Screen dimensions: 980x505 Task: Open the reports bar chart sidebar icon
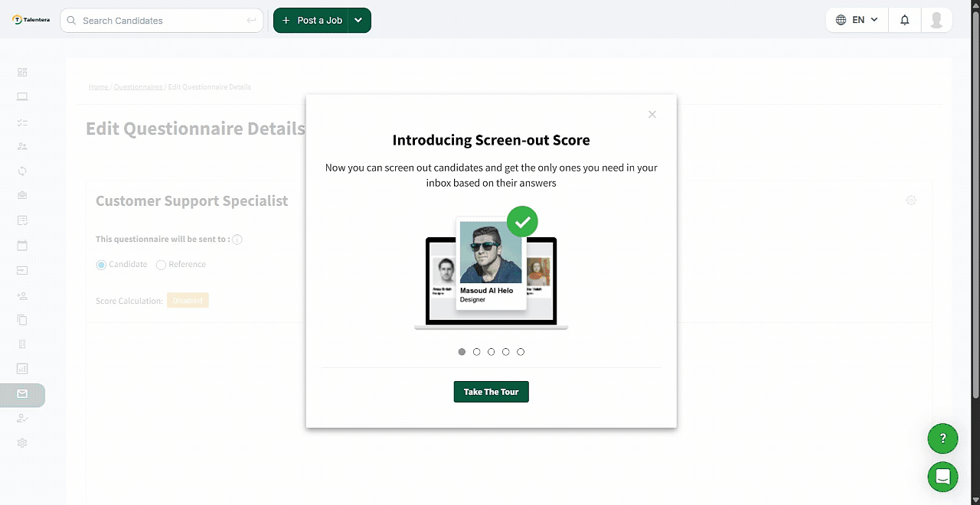pyautogui.click(x=22, y=369)
